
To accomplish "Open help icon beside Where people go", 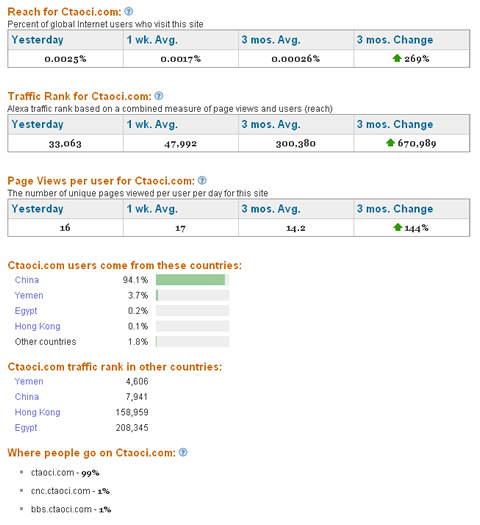I will coord(183,453).
